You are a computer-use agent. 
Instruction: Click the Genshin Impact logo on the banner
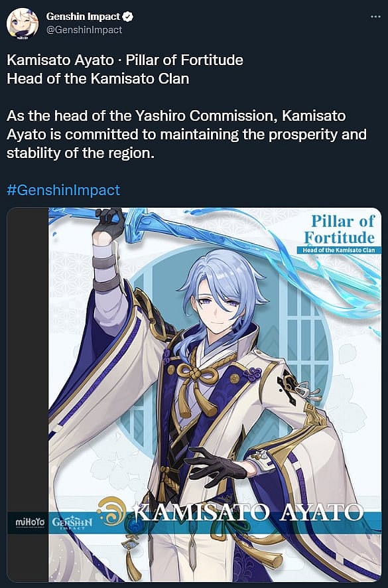(72, 523)
